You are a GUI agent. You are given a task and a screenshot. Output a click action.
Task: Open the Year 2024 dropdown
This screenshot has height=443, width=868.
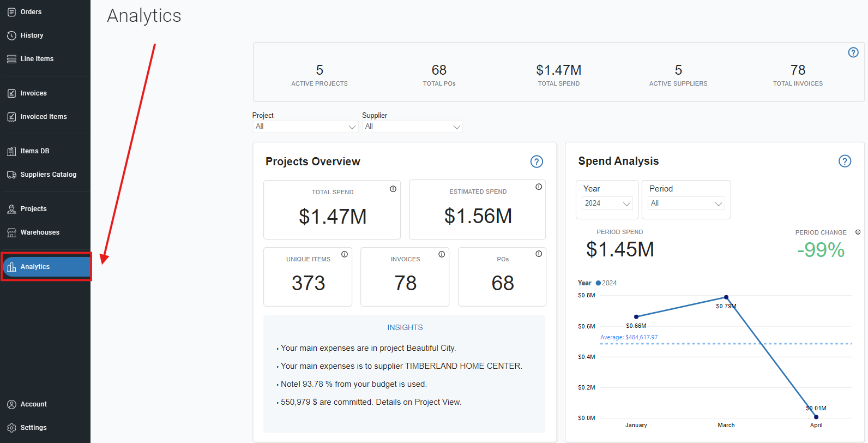(x=607, y=203)
